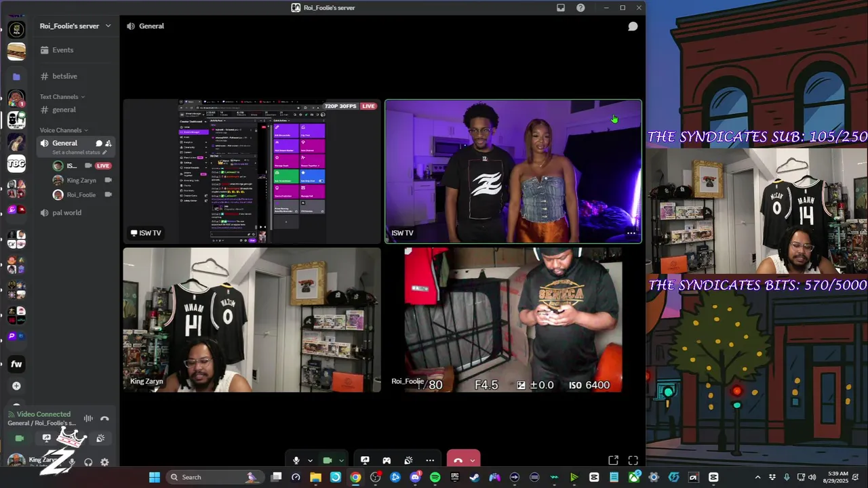Open dropdown beside red disconnect button

[x=473, y=461]
